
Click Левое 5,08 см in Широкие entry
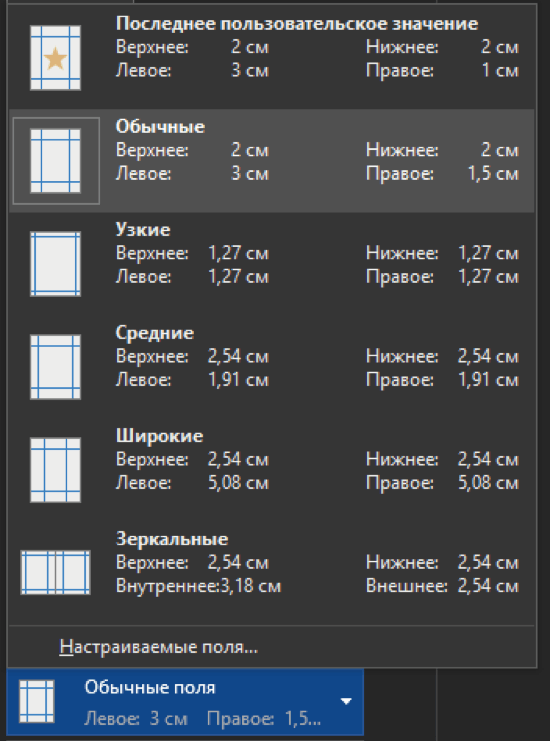point(192,483)
